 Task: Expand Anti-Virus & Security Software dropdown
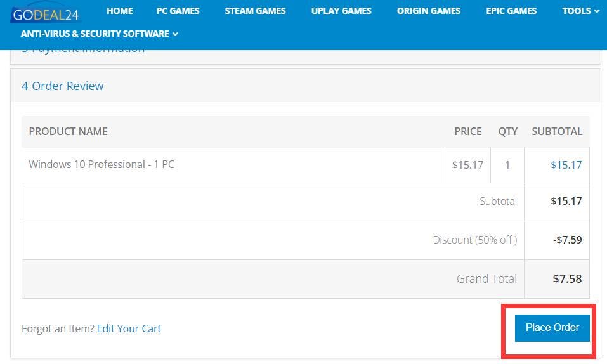point(99,34)
